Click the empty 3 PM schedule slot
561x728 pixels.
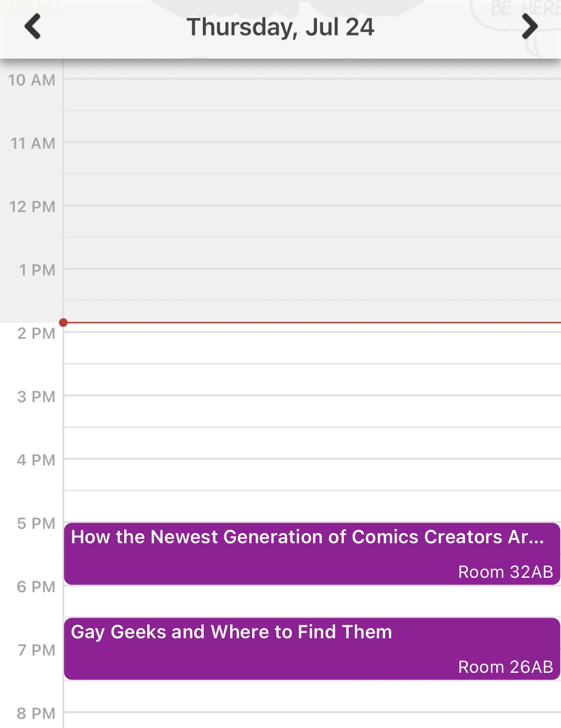[312, 411]
